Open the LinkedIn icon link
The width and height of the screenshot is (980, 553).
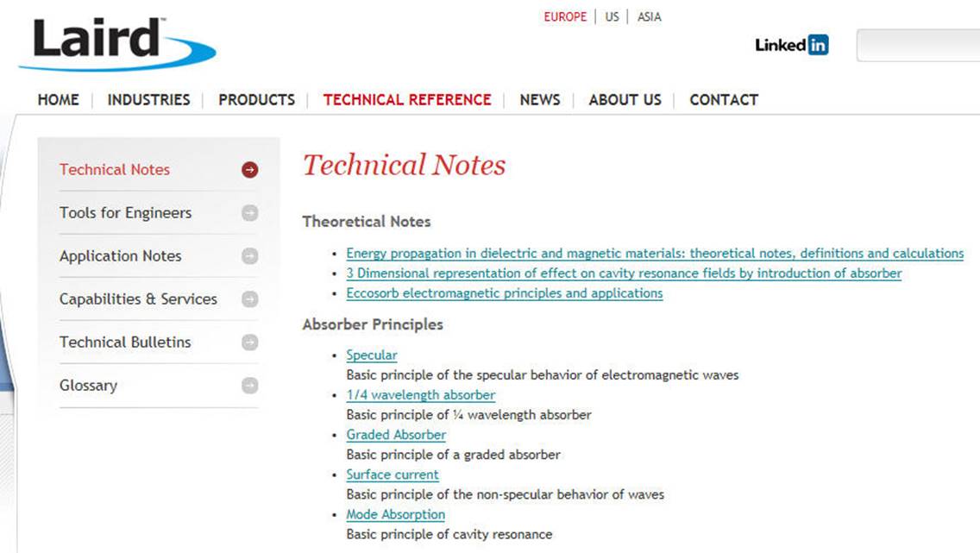click(791, 45)
